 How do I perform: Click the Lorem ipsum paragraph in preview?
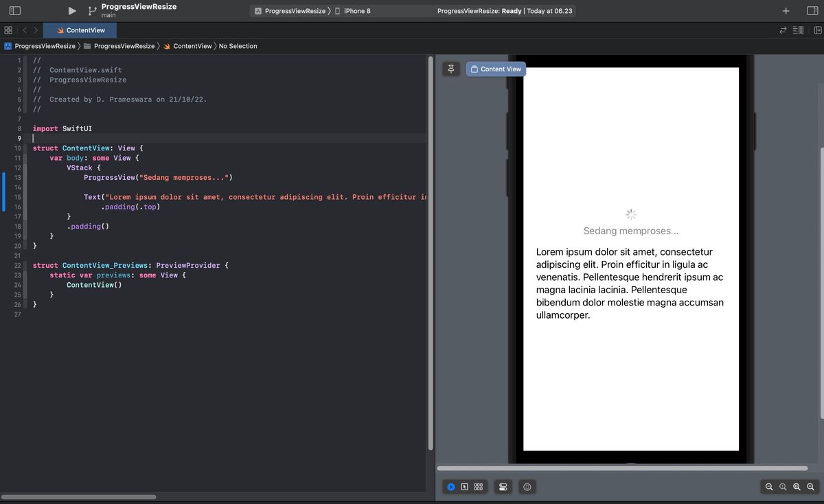tap(630, 284)
